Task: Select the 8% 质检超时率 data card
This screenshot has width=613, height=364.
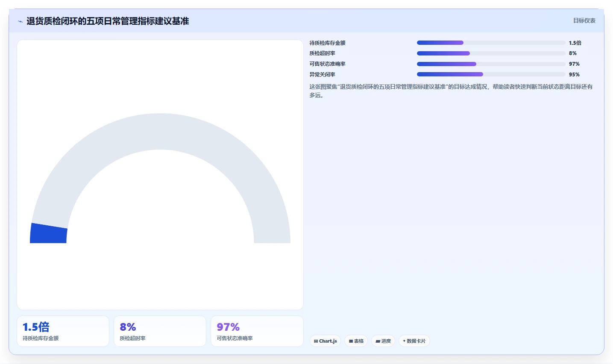Action: pos(160,331)
